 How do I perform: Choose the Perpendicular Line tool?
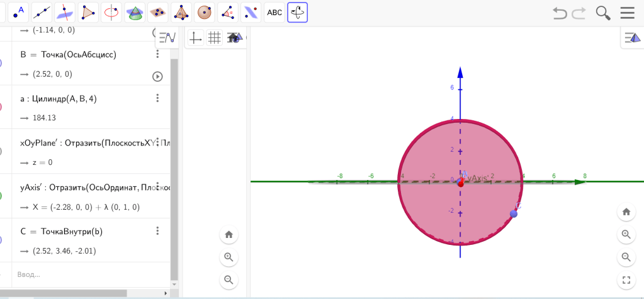65,12
